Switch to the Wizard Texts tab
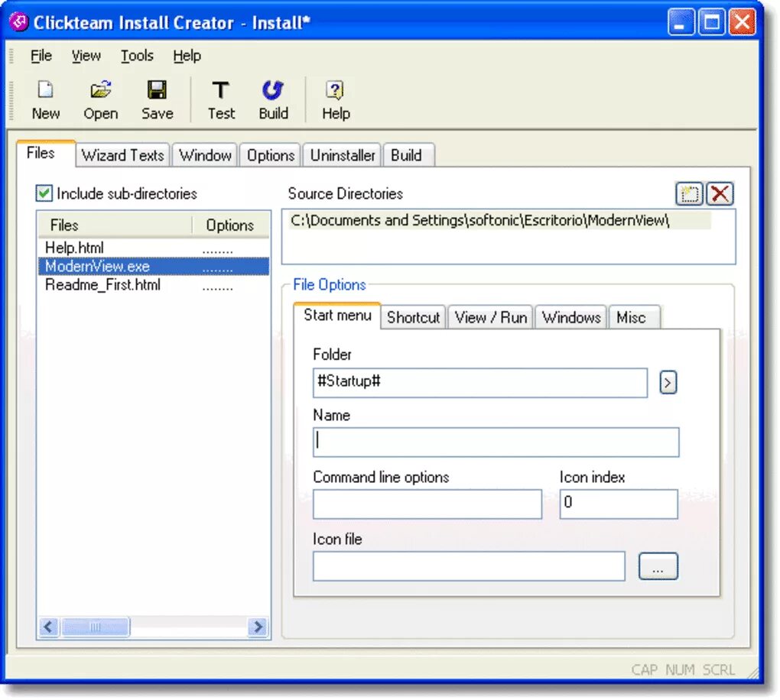Viewport: 780px width, 700px height. [123, 155]
